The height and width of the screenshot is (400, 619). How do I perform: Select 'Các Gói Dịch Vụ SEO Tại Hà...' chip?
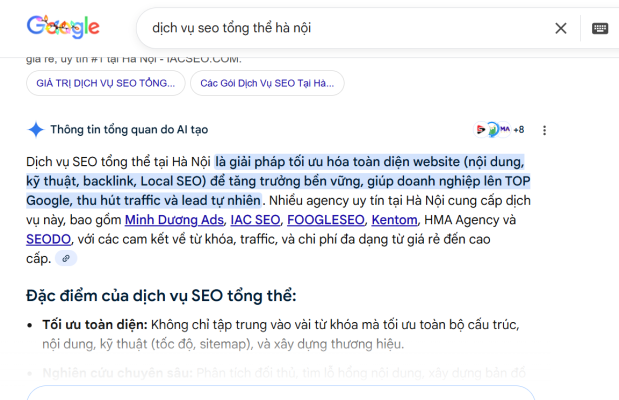267,83
